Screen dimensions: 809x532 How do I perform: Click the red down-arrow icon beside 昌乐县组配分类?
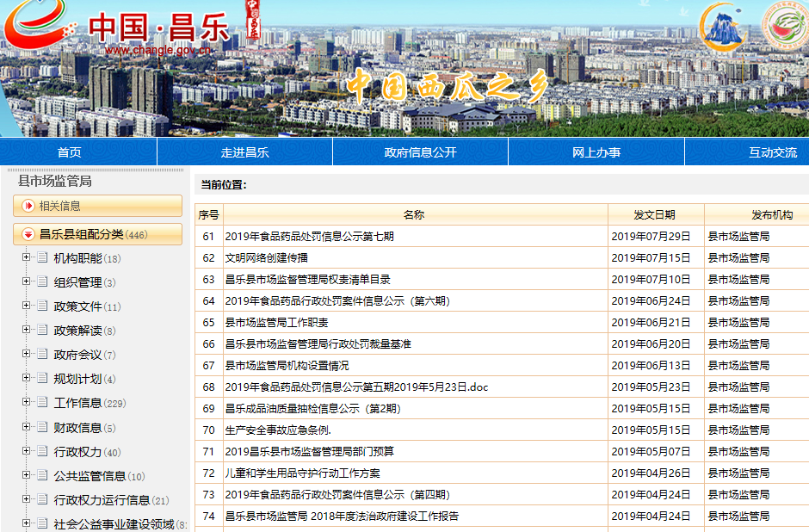coord(28,234)
